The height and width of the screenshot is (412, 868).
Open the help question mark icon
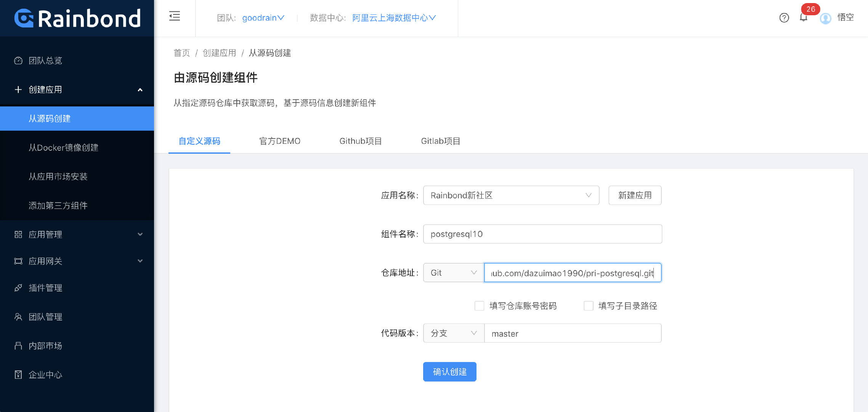(x=784, y=18)
